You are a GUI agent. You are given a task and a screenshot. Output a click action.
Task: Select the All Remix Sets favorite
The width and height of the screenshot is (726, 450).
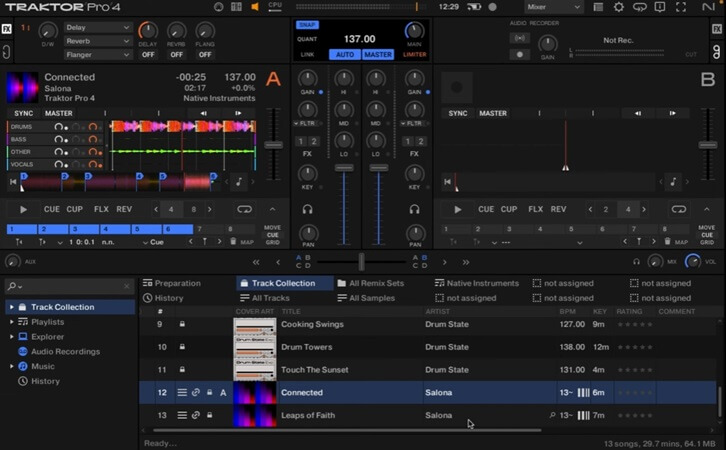coord(371,283)
